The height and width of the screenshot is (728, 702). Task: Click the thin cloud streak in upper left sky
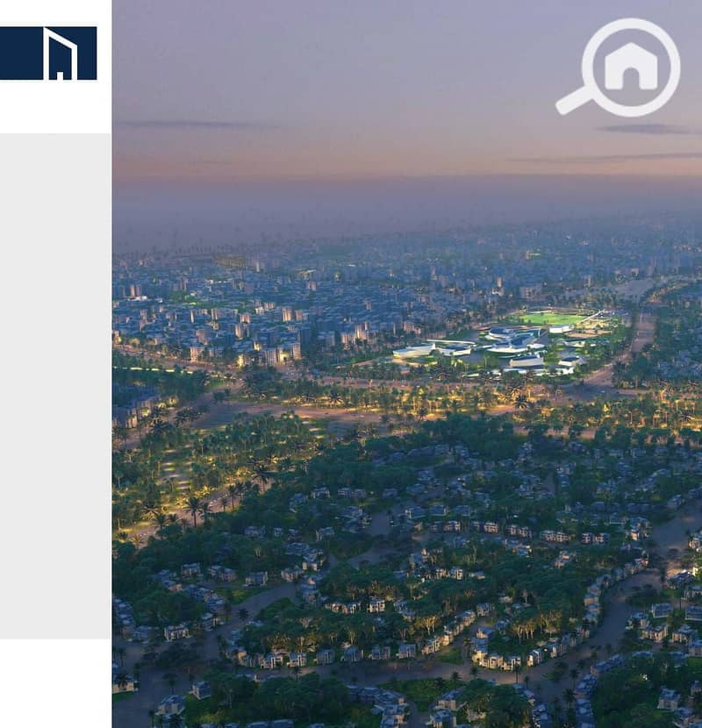(x=195, y=124)
